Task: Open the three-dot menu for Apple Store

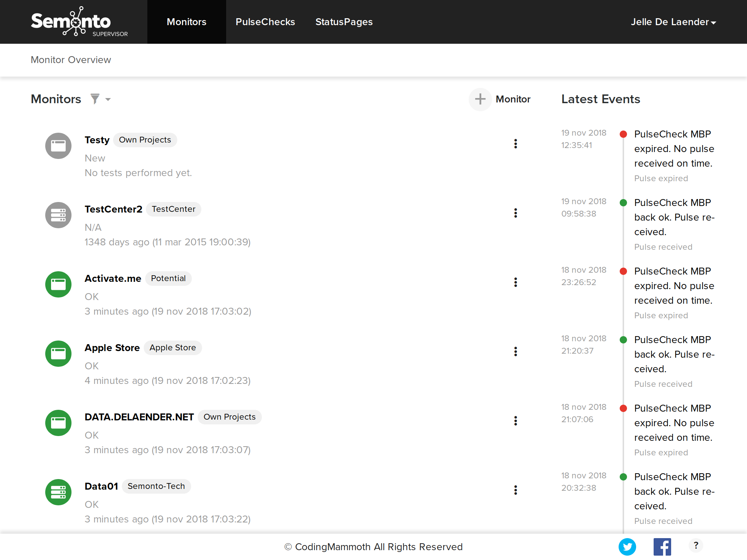Action: point(515,351)
